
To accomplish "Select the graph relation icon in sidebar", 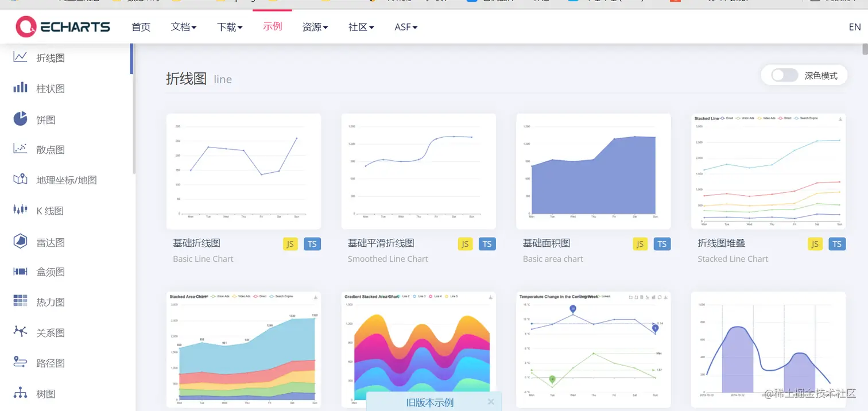I will (20, 331).
